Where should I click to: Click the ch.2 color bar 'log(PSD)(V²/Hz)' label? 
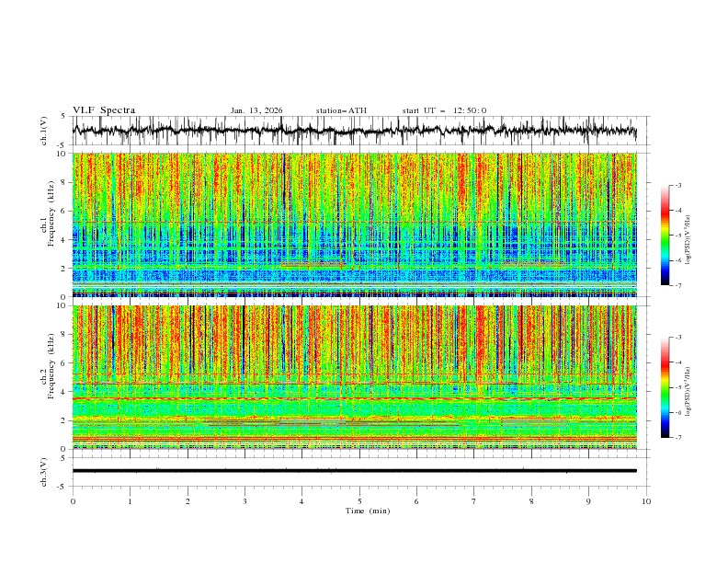click(x=688, y=392)
